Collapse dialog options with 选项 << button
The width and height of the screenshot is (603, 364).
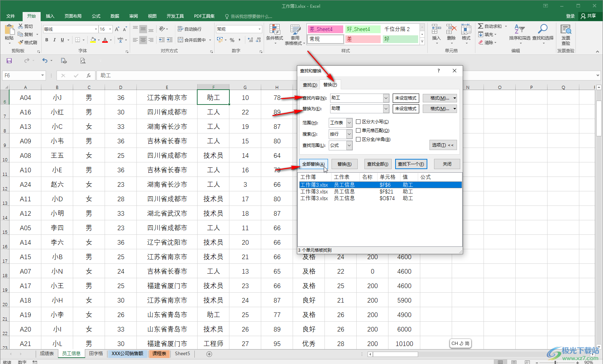443,145
